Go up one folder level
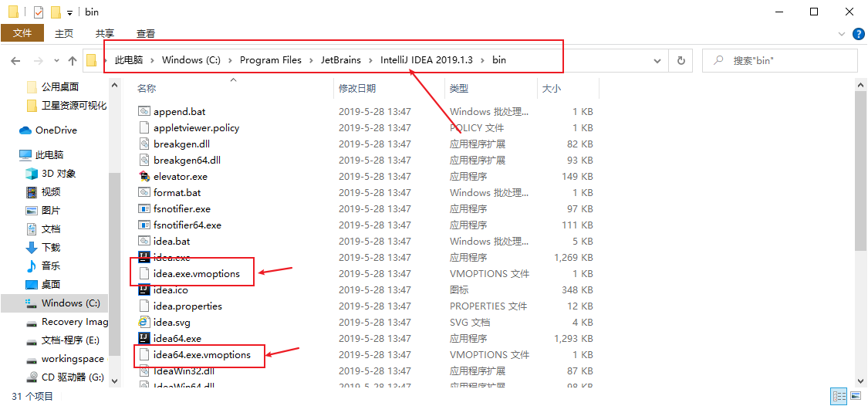 (x=72, y=60)
